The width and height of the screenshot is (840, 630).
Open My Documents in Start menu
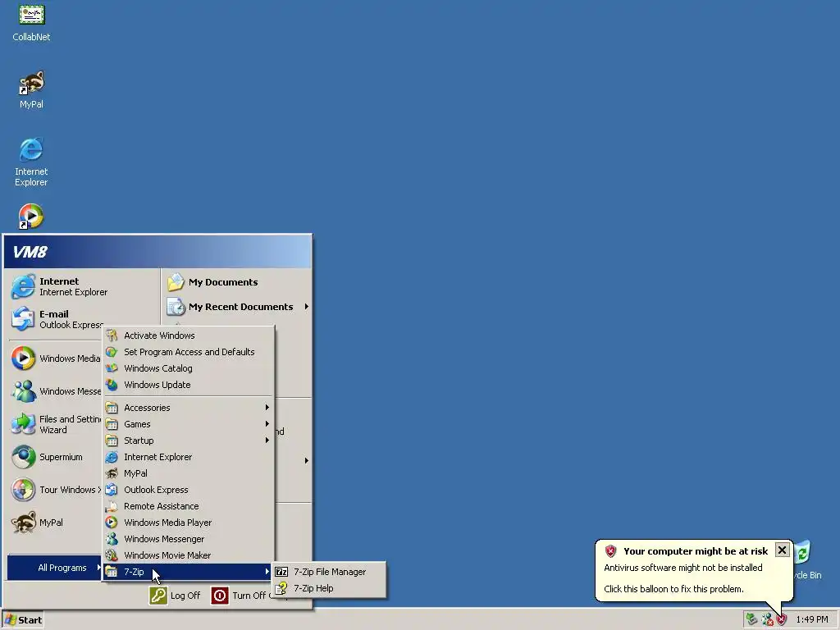[212, 282]
